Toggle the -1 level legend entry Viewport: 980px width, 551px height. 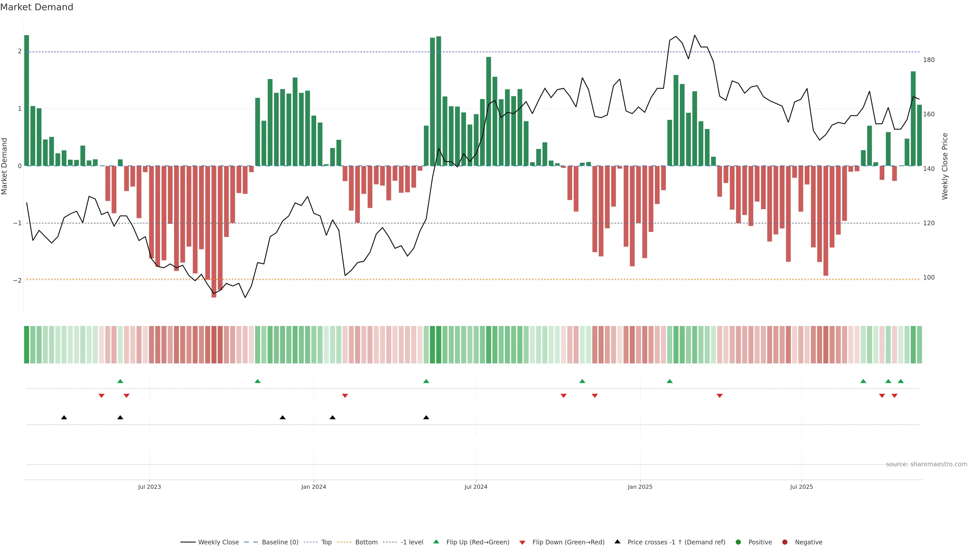pos(412,542)
